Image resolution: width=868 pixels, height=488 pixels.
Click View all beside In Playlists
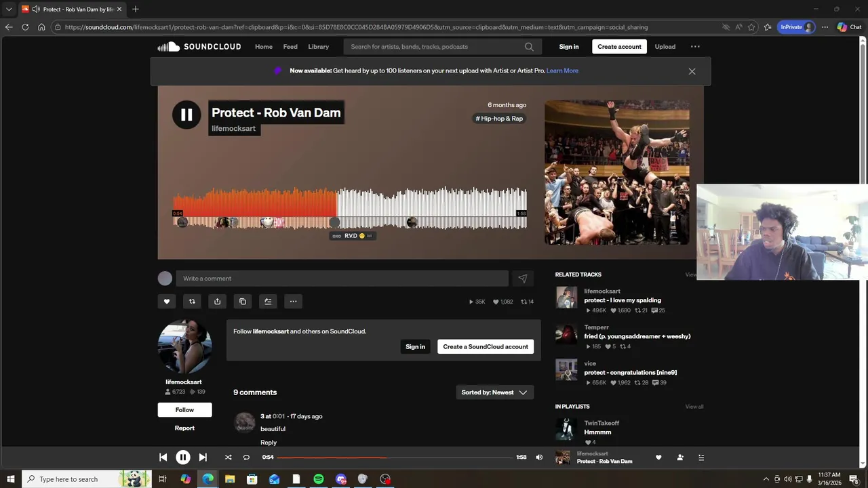click(x=694, y=407)
